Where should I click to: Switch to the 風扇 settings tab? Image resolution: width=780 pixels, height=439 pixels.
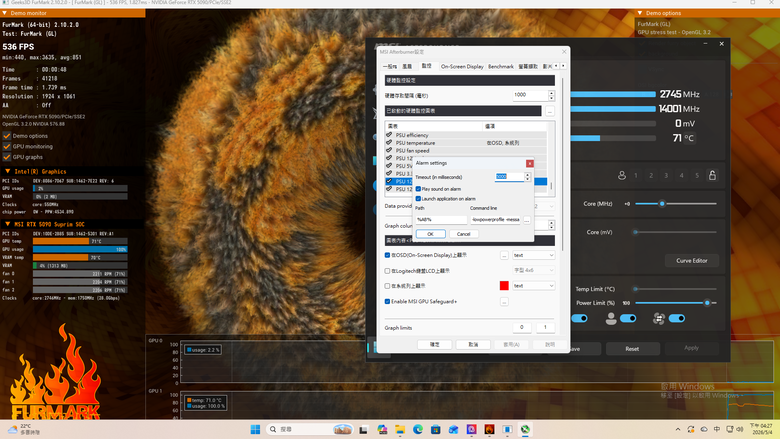(x=407, y=66)
